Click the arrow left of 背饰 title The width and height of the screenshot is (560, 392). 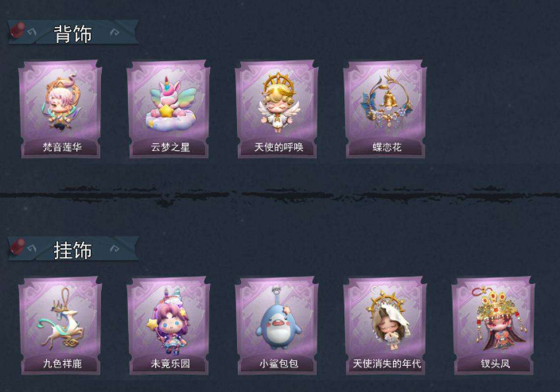click(x=32, y=32)
